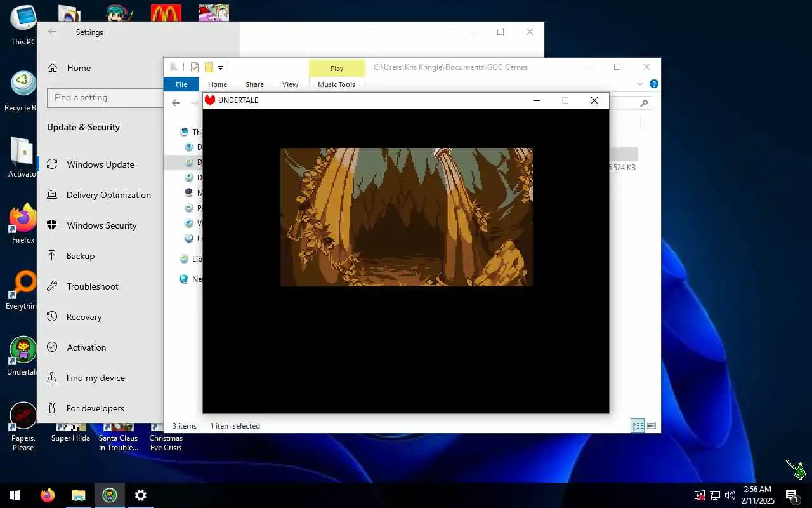This screenshot has height=508, width=812.
Task: Click the Delivery Optimization icon in Settings
Action: [x=53, y=195]
